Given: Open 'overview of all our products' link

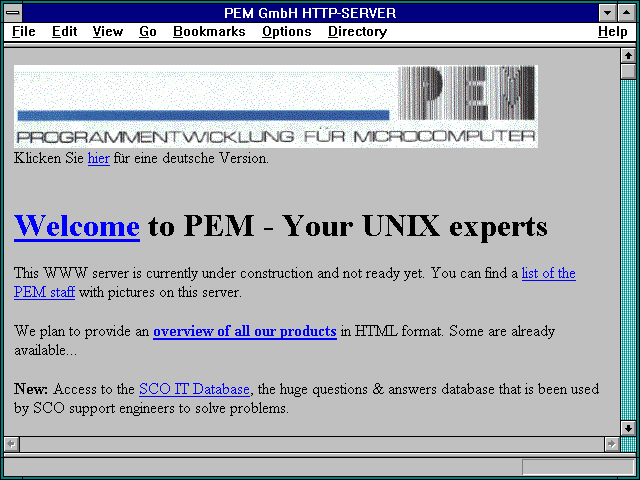Looking at the screenshot, I should (245, 331).
